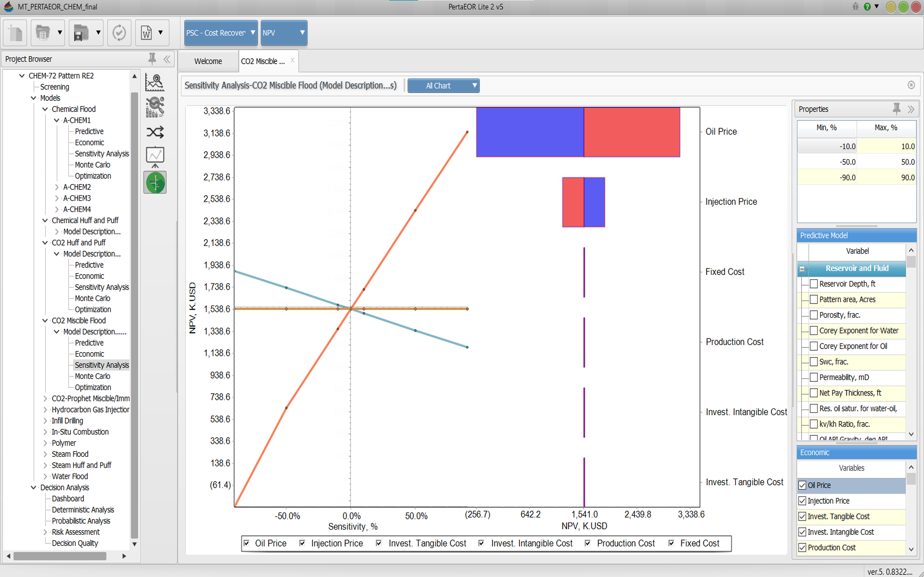Click the refresh/validate circular arrows icon
The image size is (924, 577).
coord(119,33)
